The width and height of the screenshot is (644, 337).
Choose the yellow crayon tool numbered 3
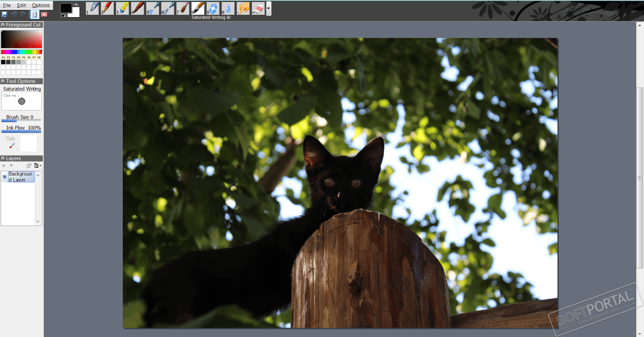pos(122,8)
